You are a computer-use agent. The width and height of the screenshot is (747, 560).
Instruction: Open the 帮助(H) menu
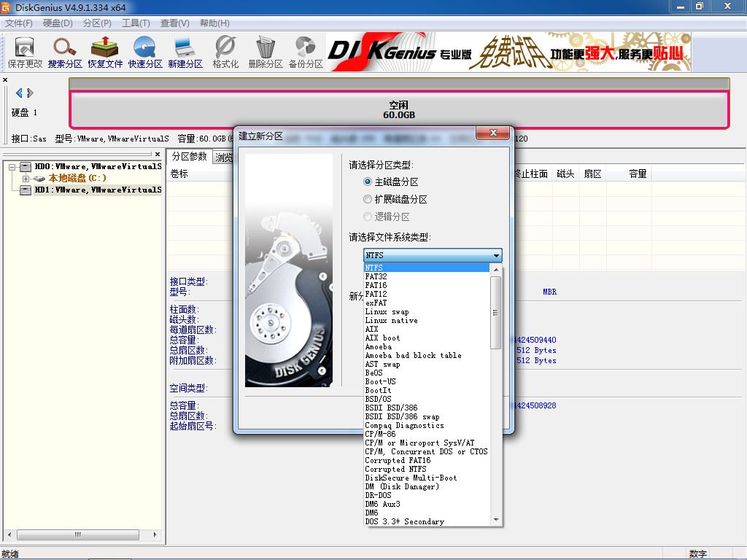tap(214, 23)
